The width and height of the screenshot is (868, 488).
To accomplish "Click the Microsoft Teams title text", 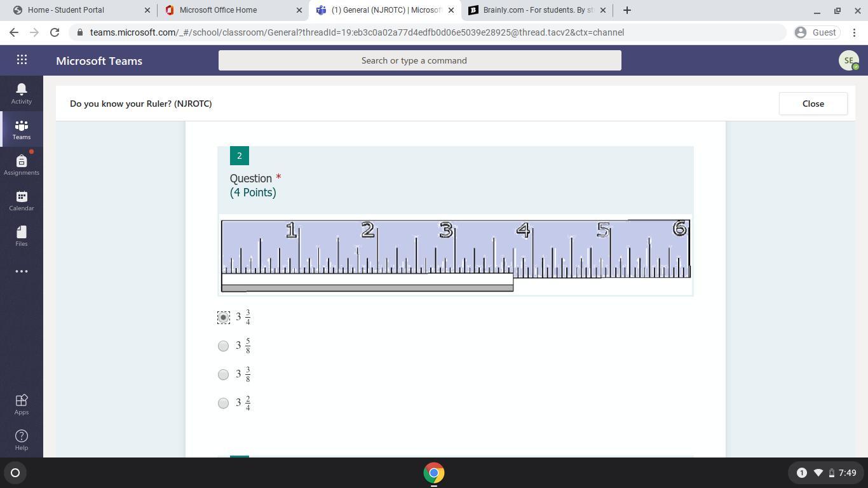I will tap(99, 61).
